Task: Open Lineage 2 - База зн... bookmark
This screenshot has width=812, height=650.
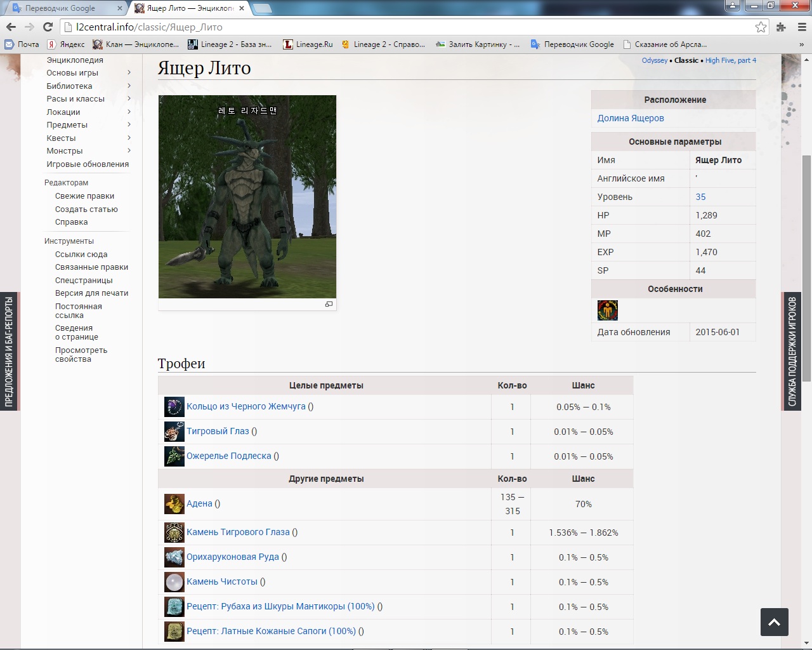Action: pyautogui.click(x=230, y=44)
